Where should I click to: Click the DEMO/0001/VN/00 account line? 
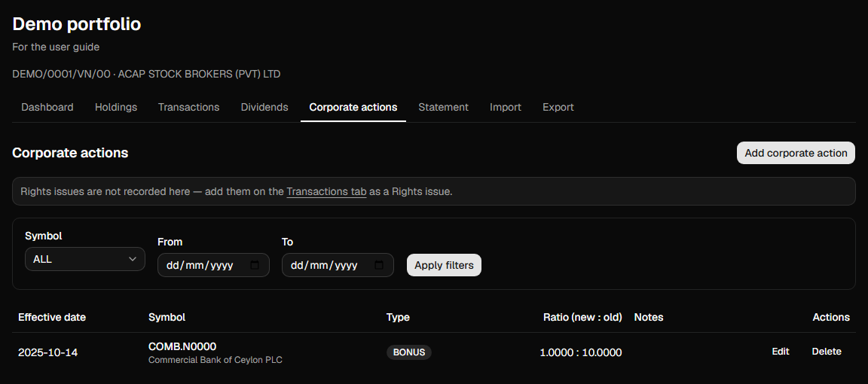click(x=146, y=74)
